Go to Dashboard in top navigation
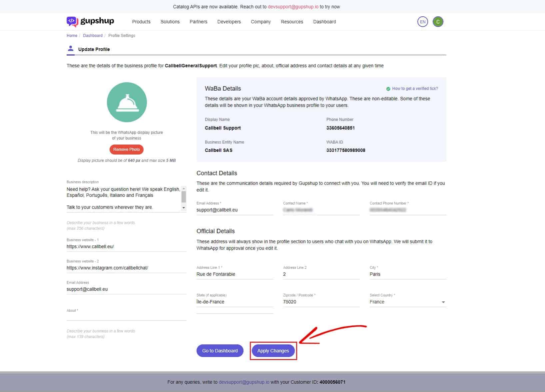Screen dimensions: 545x392 coord(324,22)
